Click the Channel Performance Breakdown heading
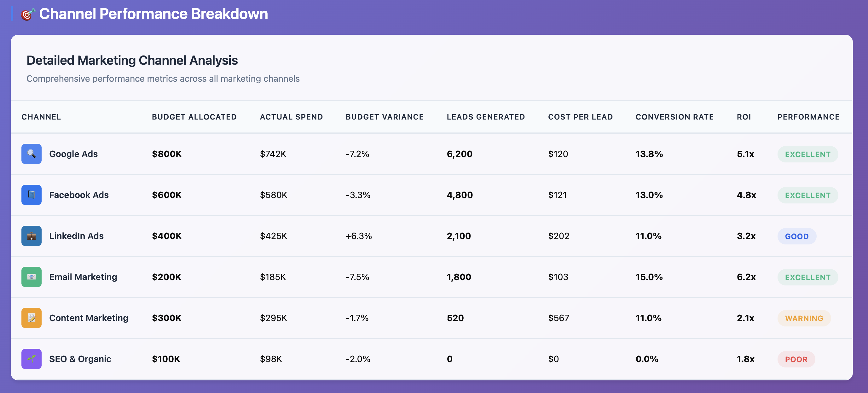This screenshot has height=393, width=868. (x=153, y=14)
